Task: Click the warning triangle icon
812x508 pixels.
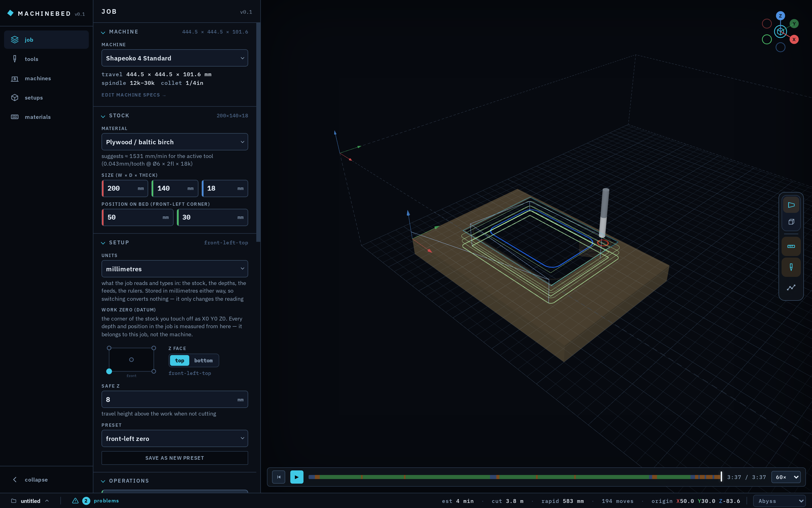Action: click(x=75, y=501)
